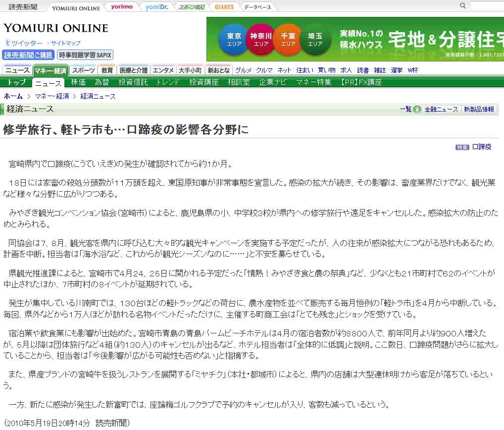
Task: Click the YOMIURI ONLINE site logo
Action: [55, 28]
